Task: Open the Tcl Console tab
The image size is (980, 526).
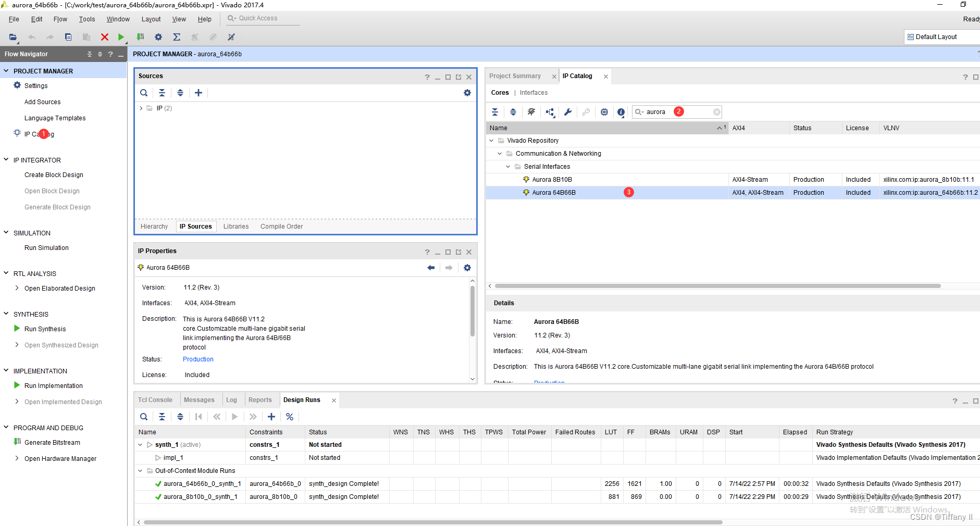Action: (x=155, y=400)
